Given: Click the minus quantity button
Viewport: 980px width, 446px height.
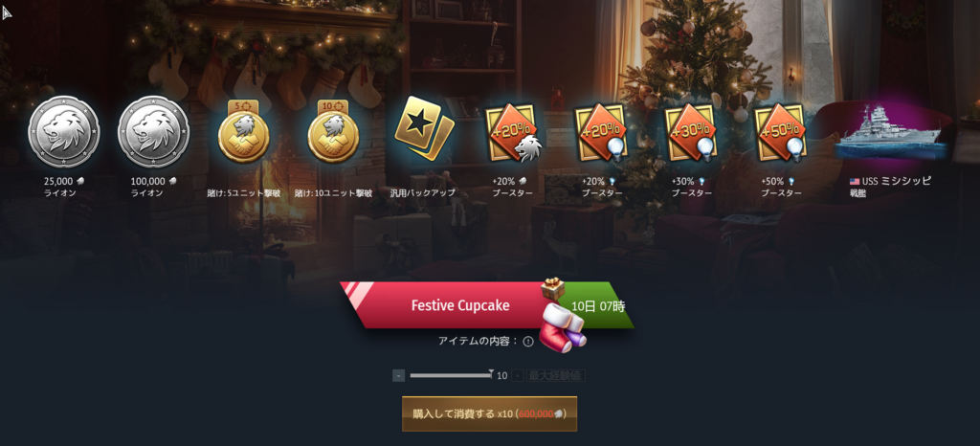Looking at the screenshot, I should pos(399,375).
